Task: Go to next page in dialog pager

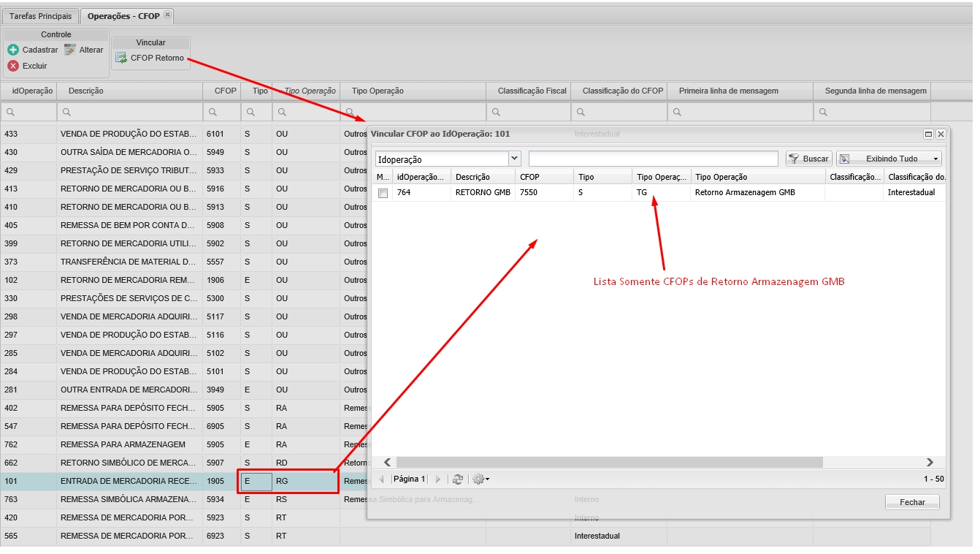Action: point(438,479)
